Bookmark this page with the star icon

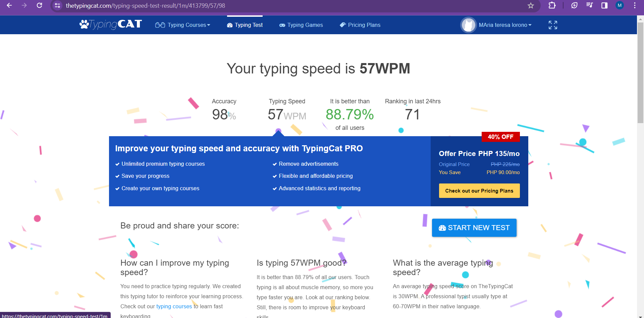click(x=530, y=5)
